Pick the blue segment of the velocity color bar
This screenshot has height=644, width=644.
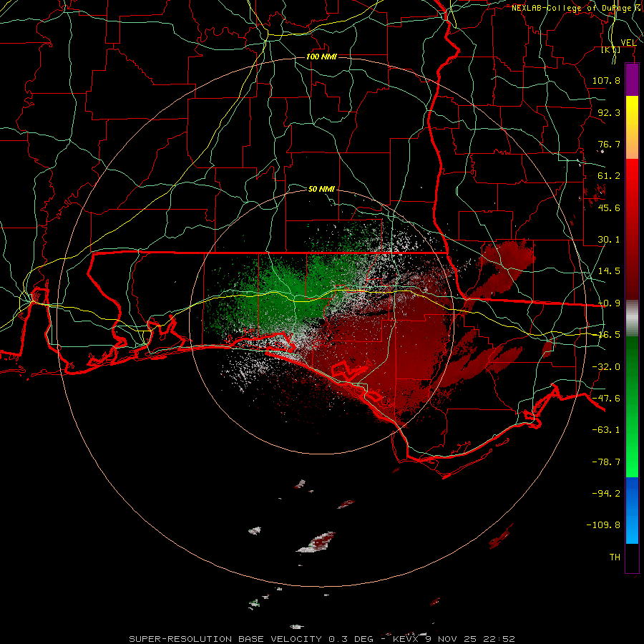(x=632, y=510)
